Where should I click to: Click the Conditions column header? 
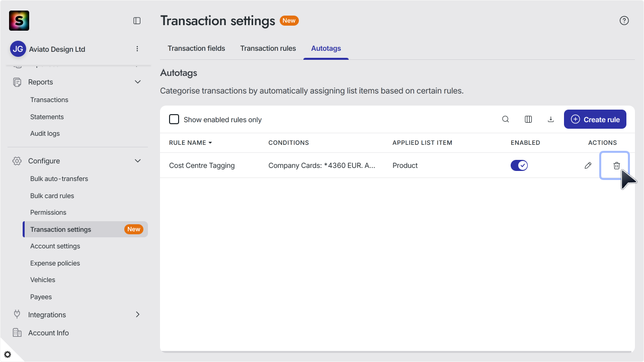(x=288, y=143)
